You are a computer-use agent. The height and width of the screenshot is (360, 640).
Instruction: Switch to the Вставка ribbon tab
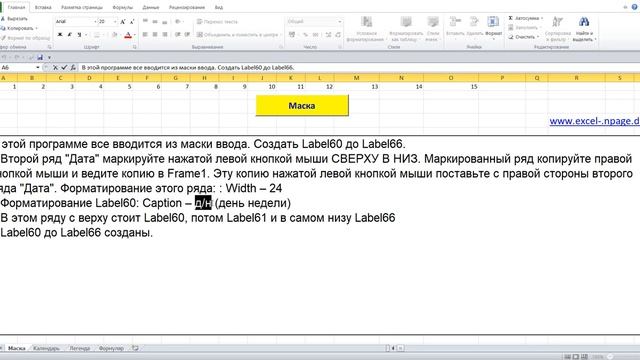tap(43, 7)
